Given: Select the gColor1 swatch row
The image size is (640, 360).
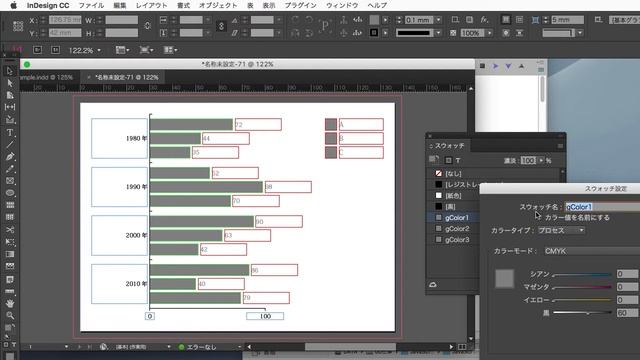Looking at the screenshot, I should pos(453,218).
